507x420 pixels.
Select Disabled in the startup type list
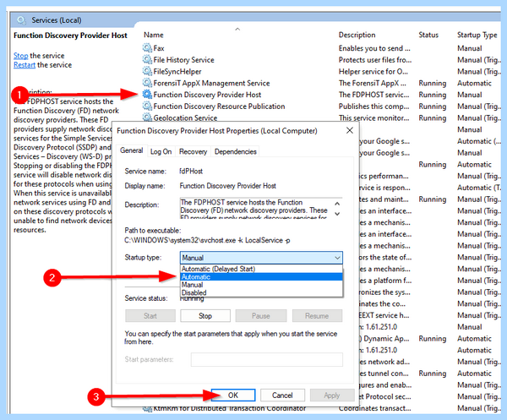coord(261,292)
